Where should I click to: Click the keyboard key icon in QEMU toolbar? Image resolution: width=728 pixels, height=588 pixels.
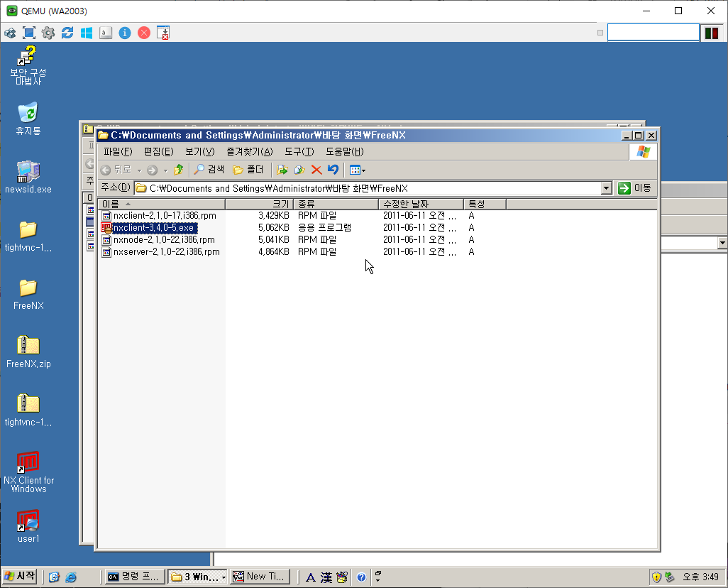[106, 33]
